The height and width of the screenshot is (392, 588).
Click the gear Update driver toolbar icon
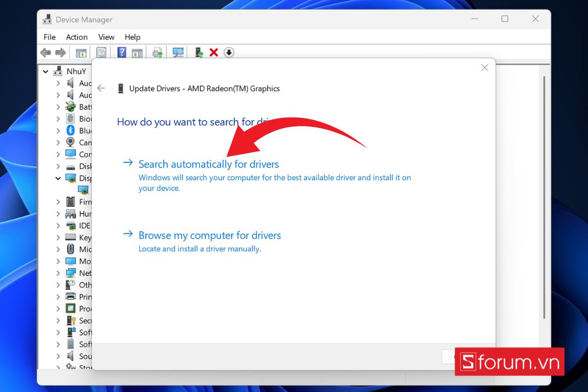157,52
